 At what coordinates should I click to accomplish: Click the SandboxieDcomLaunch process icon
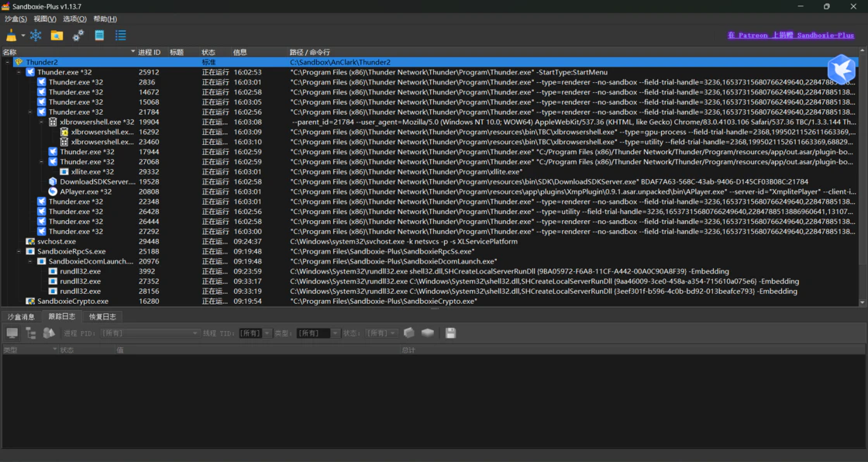(42, 261)
